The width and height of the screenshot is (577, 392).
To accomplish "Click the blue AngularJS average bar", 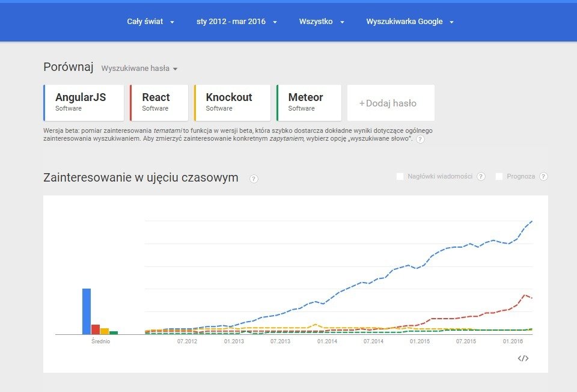I will click(x=87, y=311).
